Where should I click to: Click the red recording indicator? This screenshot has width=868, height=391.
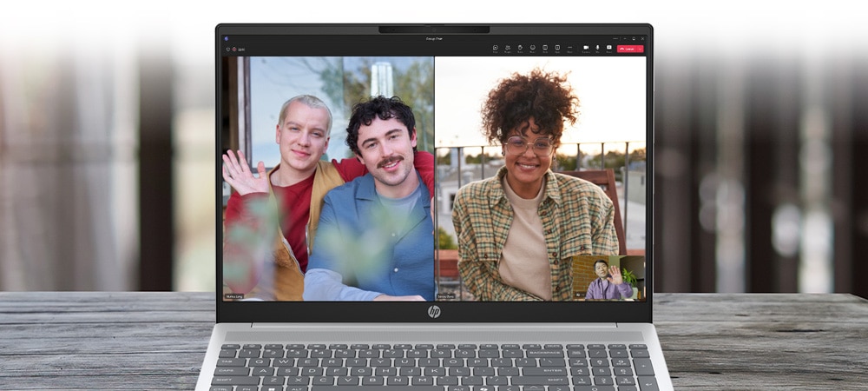[233, 50]
